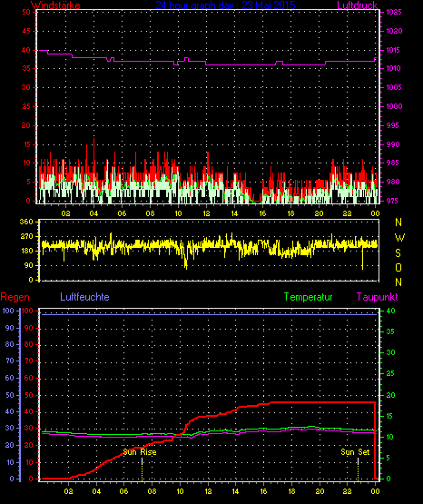The height and width of the screenshot is (504, 423).
Task: Click the Luftdruck legend label
Action: point(357,5)
